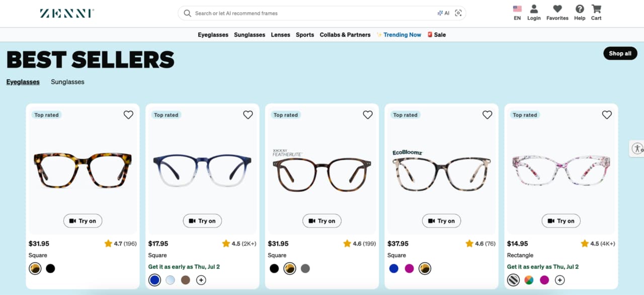Image resolution: width=644 pixels, height=295 pixels.
Task: Expand more colors for the $17.95 frame
Action: (x=201, y=280)
